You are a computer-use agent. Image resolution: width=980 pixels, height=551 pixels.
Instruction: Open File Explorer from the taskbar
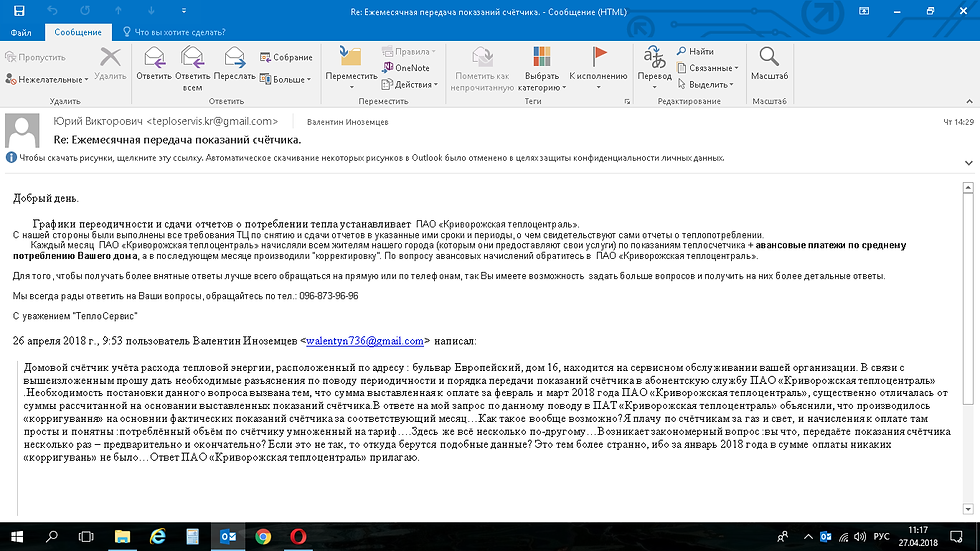click(x=122, y=537)
